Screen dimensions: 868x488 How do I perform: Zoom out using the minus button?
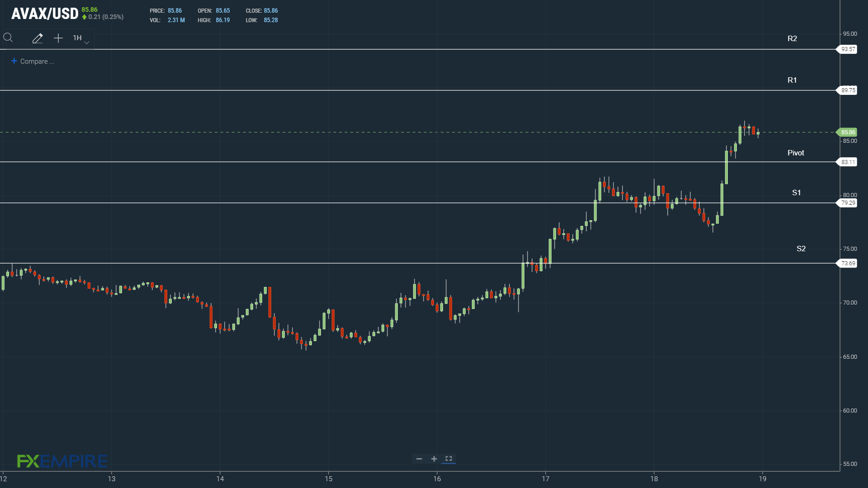pos(419,459)
